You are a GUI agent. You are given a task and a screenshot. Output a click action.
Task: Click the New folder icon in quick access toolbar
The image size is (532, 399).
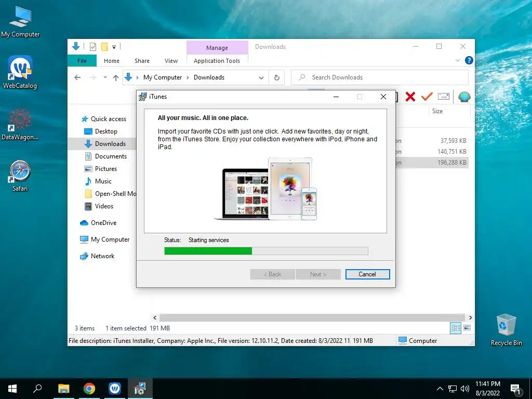pyautogui.click(x=104, y=47)
